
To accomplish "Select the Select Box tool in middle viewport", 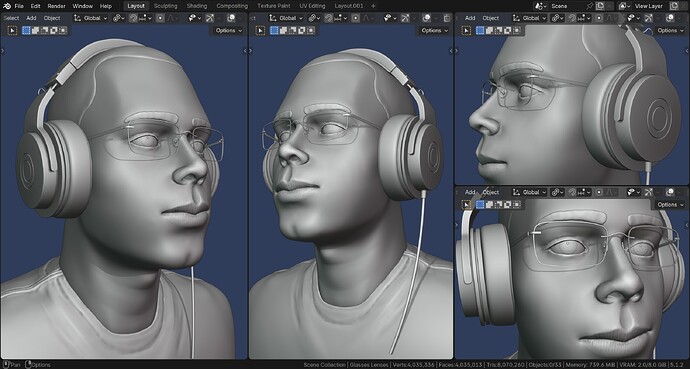I will 261,30.
